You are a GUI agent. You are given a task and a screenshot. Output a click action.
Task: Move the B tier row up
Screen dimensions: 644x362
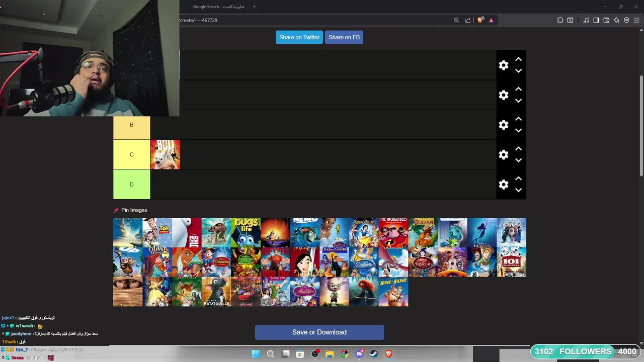pyautogui.click(x=518, y=119)
